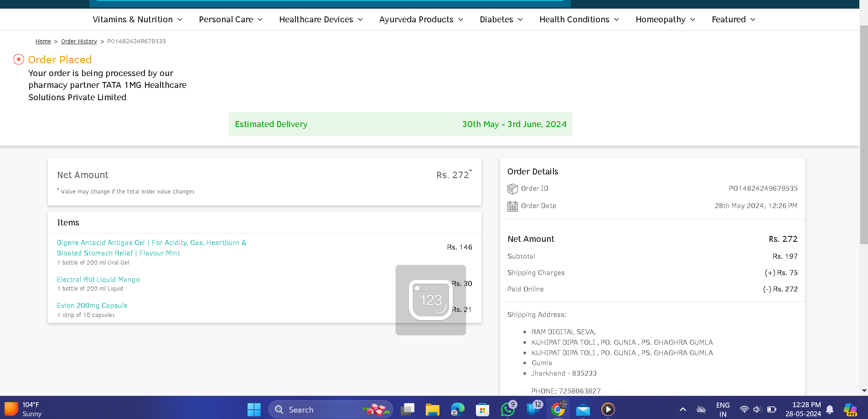The width and height of the screenshot is (868, 419).
Task: Click the volume speaker tray icon
Action: coord(758,409)
